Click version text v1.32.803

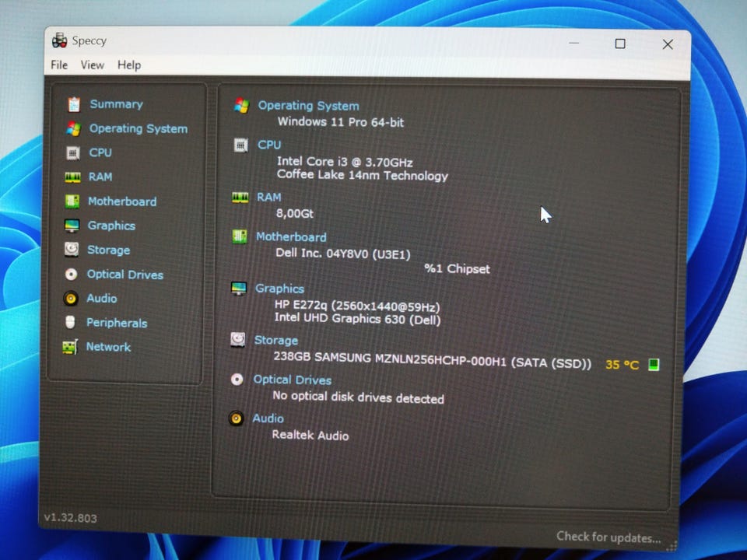[71, 518]
